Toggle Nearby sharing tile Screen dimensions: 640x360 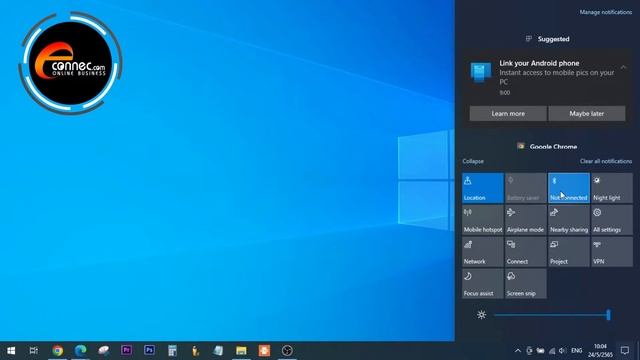(569, 220)
